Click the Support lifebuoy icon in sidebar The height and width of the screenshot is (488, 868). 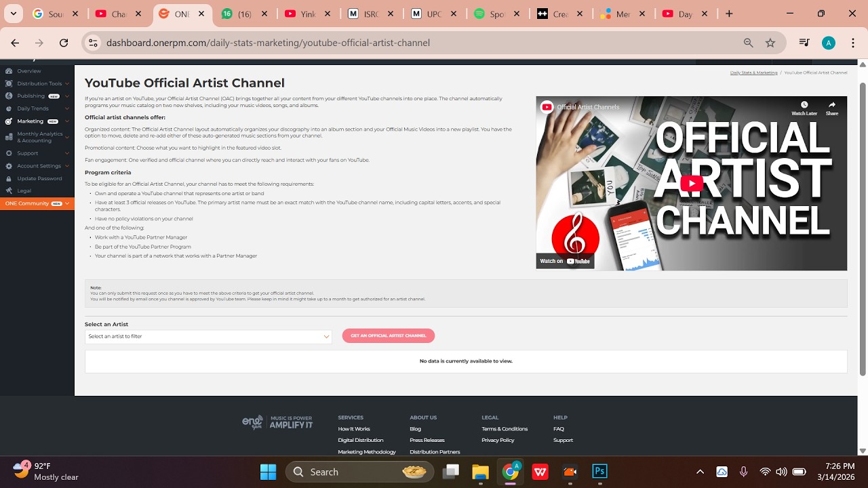pyautogui.click(x=9, y=153)
